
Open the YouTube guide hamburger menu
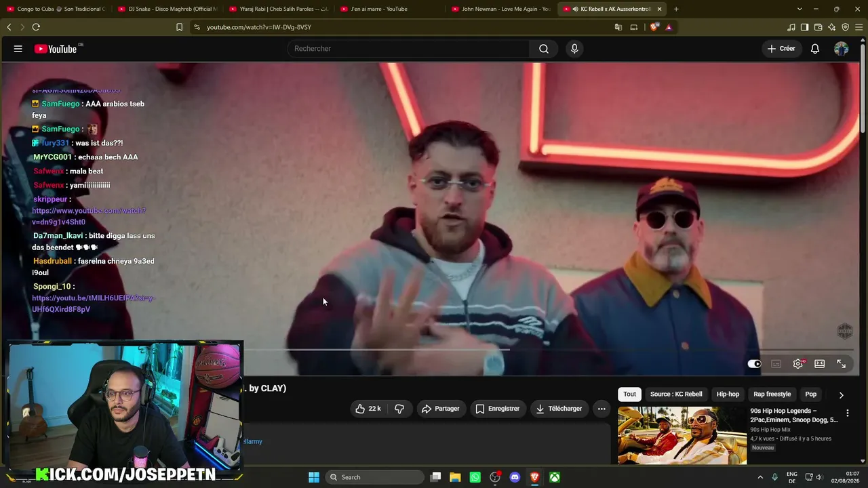point(18,49)
